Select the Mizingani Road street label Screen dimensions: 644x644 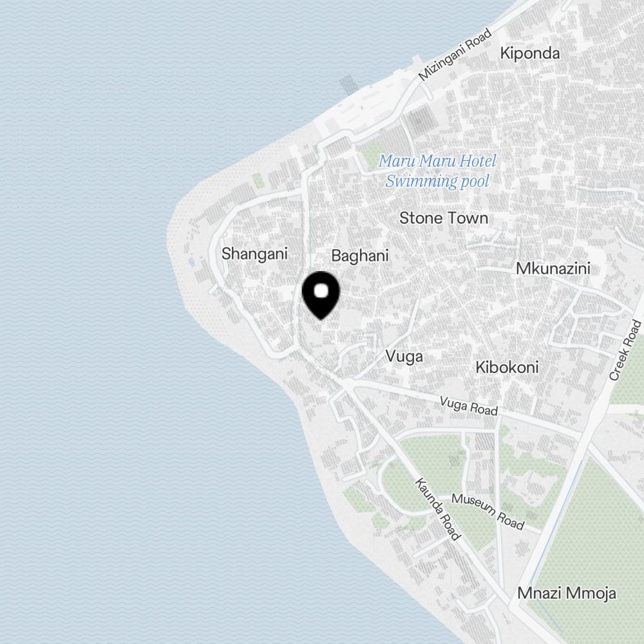click(x=455, y=54)
